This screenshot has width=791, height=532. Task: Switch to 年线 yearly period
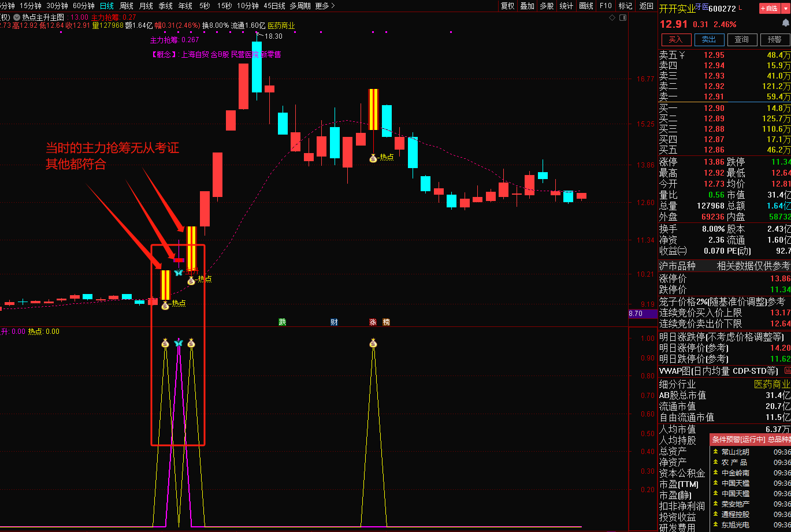[185, 6]
